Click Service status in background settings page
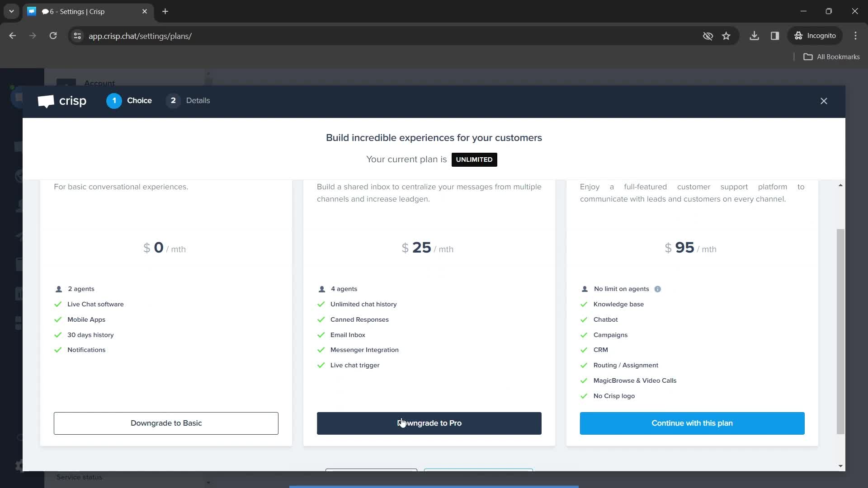Image resolution: width=868 pixels, height=488 pixels. tap(79, 477)
